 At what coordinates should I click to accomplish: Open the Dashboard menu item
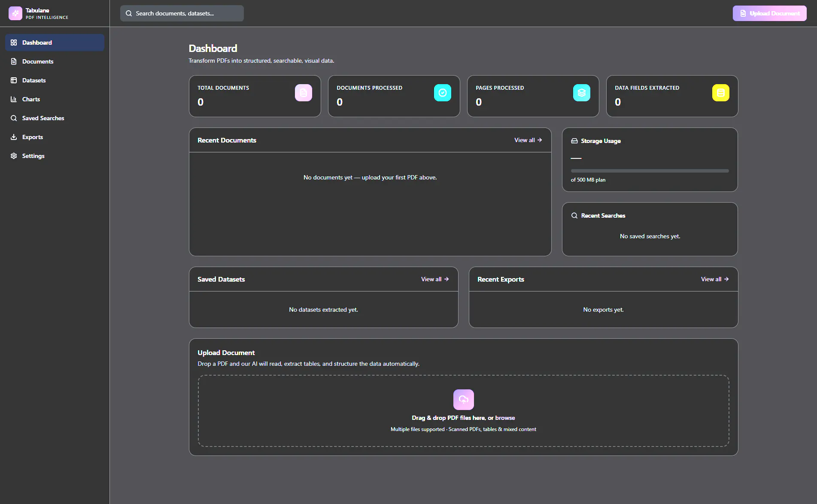(x=55, y=43)
